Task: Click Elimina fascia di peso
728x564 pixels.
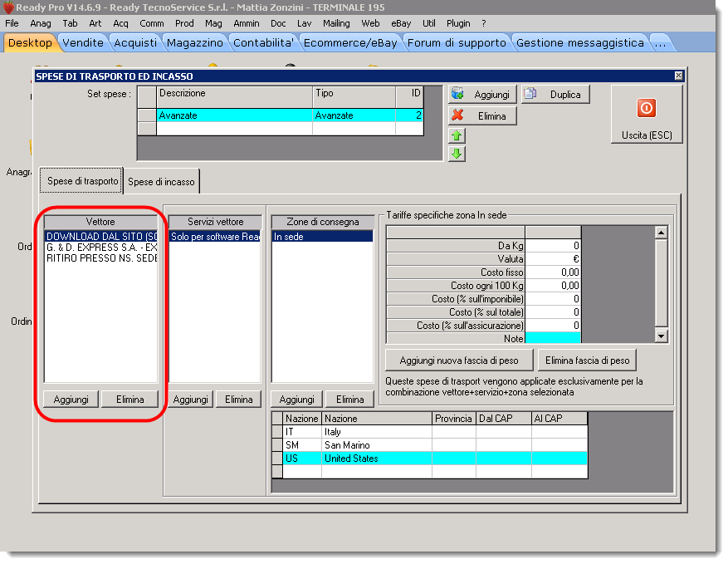Action: [x=588, y=360]
